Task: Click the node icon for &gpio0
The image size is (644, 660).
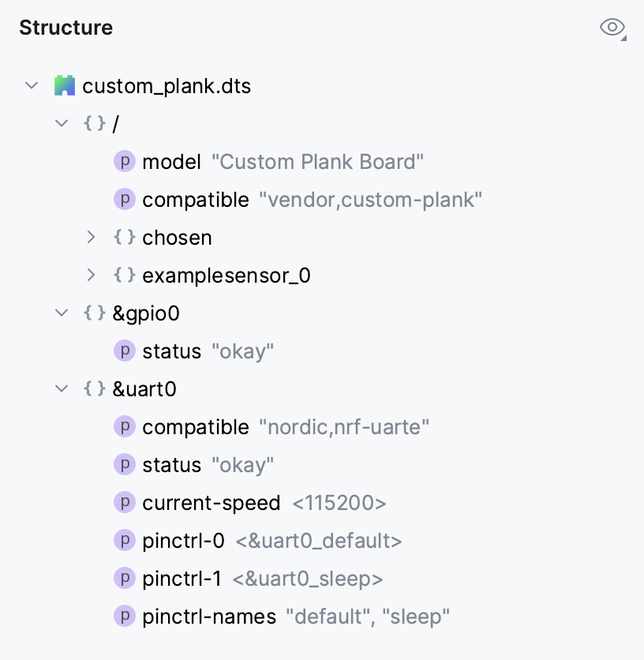Action: coord(94,313)
